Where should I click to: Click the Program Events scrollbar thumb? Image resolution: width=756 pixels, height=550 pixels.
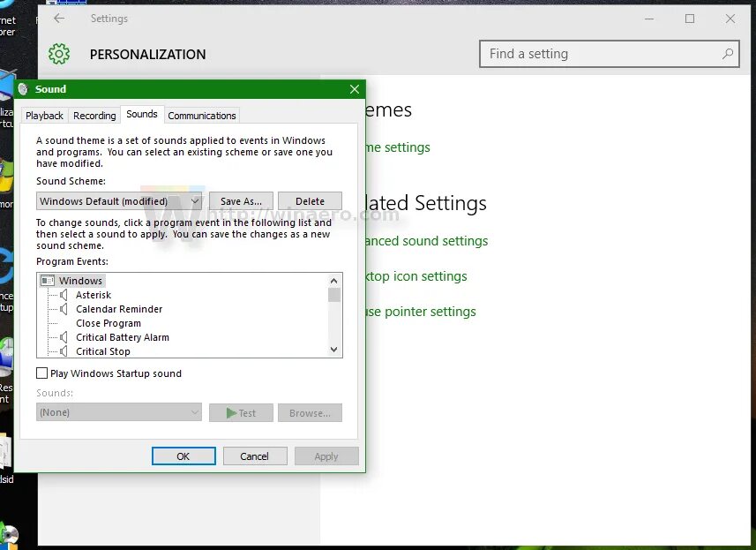point(333,295)
